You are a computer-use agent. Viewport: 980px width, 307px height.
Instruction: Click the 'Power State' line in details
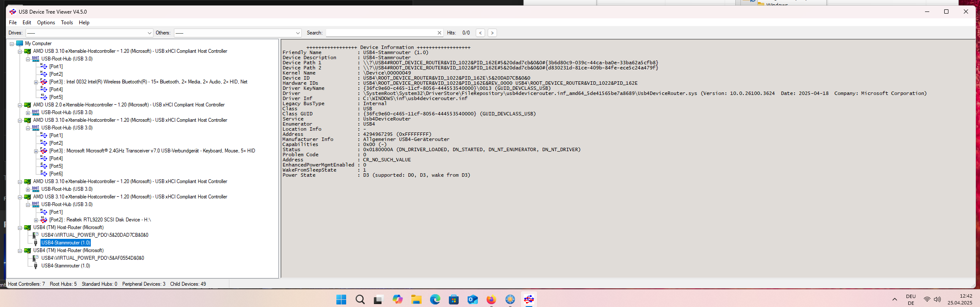click(376, 175)
